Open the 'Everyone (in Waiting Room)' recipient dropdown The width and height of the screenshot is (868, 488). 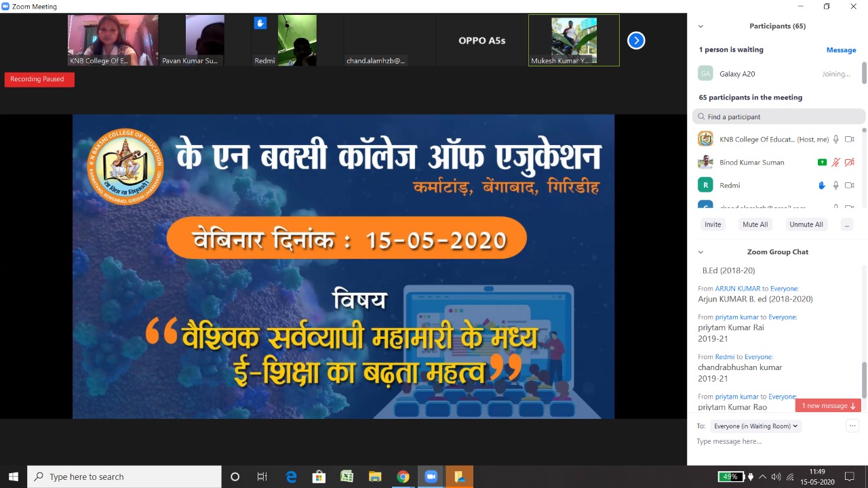(755, 426)
